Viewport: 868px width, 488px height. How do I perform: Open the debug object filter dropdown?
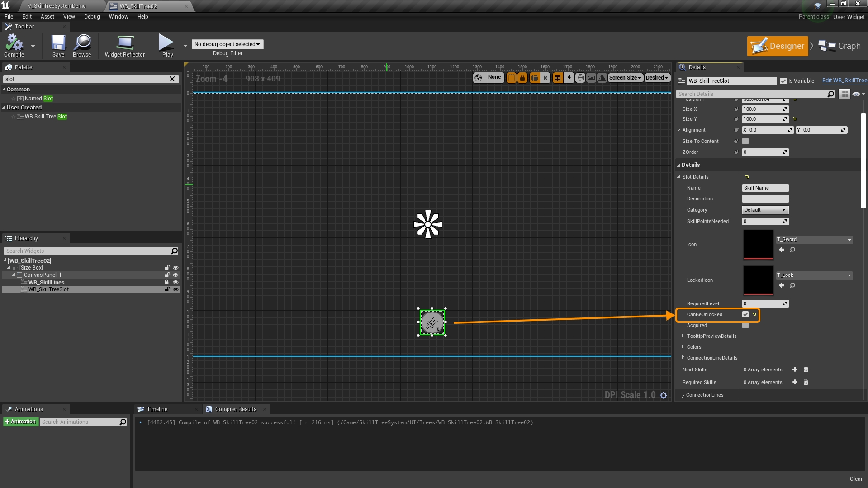point(228,44)
